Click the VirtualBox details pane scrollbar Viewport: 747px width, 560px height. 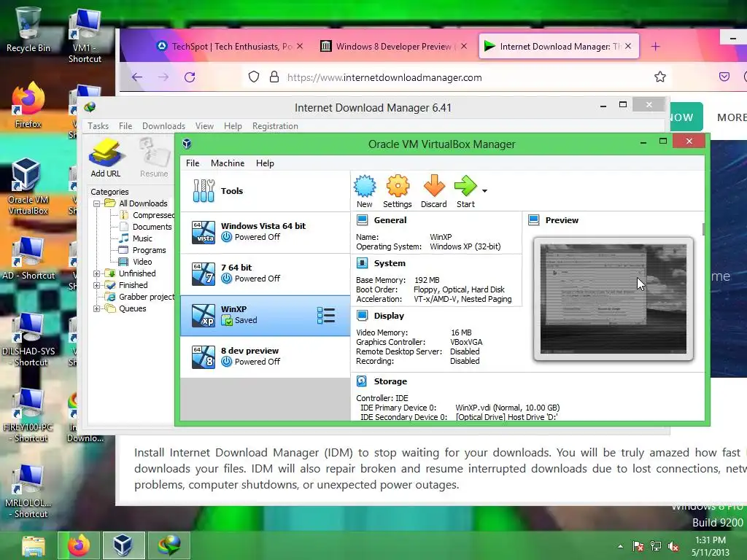(x=703, y=229)
